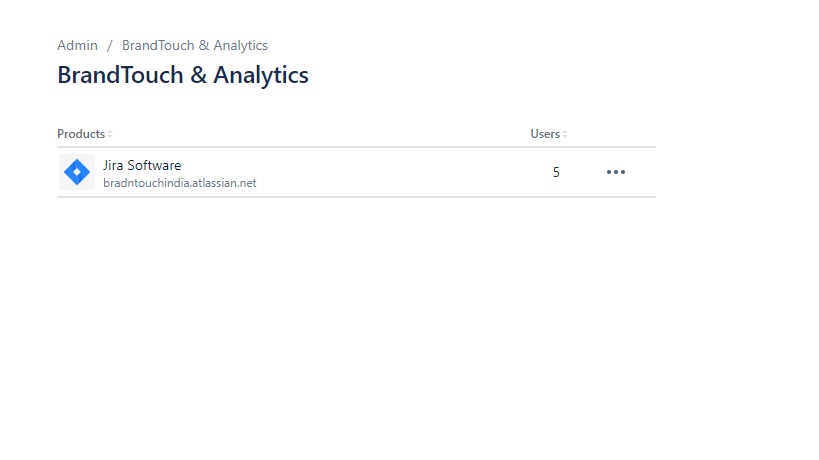This screenshot has height=460, width=819.
Task: Click the word Analytics in the page heading
Action: coord(261,75)
